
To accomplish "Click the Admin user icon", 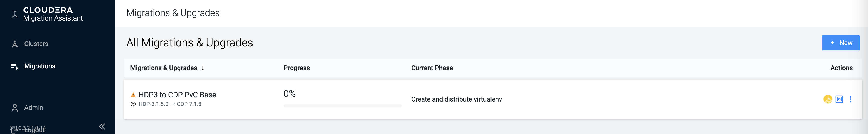I will tap(15, 108).
